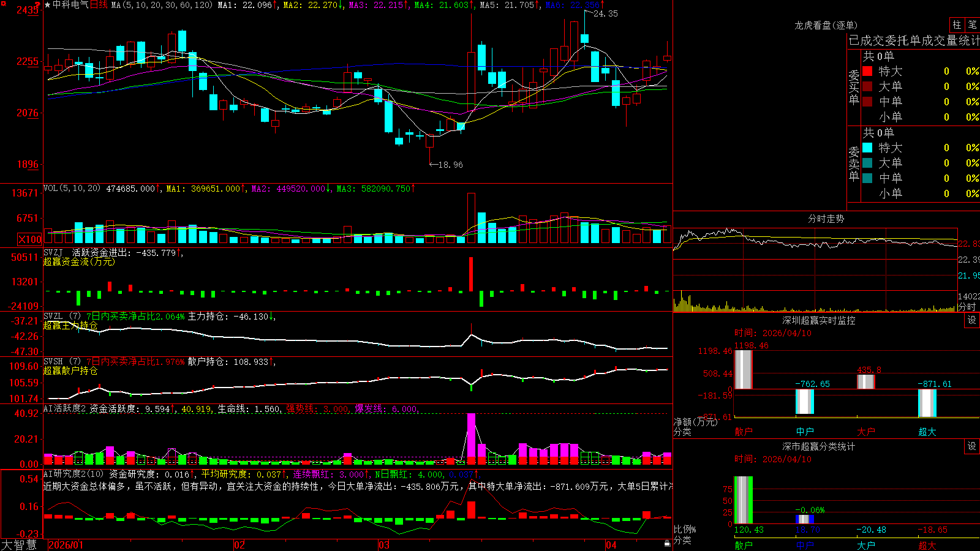Open 设 settings for 深市超赢分类统计
This screenshot has height=551, width=980.
972,446
